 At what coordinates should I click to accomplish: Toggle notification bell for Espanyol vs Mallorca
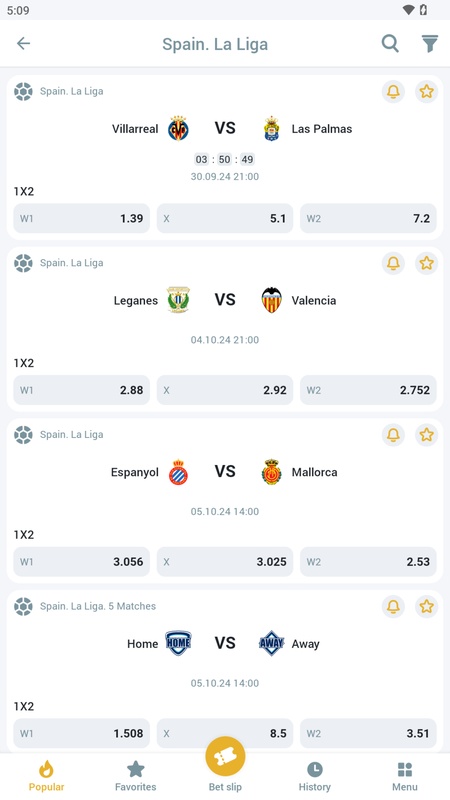point(393,435)
